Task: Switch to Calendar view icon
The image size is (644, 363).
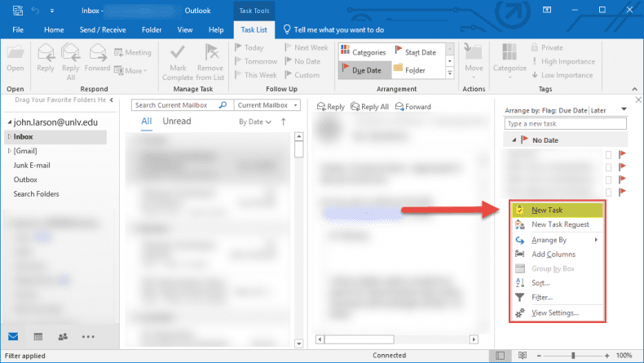Action: [x=38, y=336]
